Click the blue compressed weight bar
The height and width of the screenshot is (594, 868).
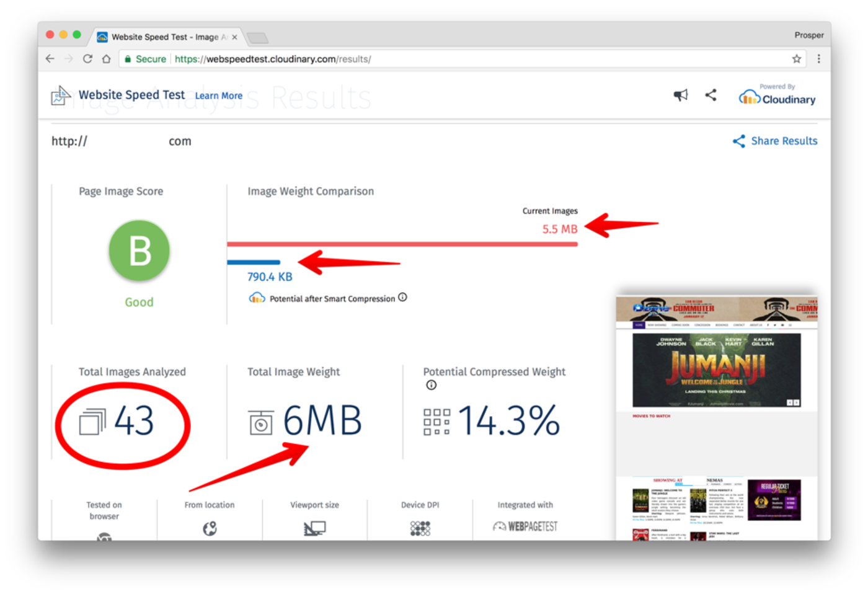point(254,262)
